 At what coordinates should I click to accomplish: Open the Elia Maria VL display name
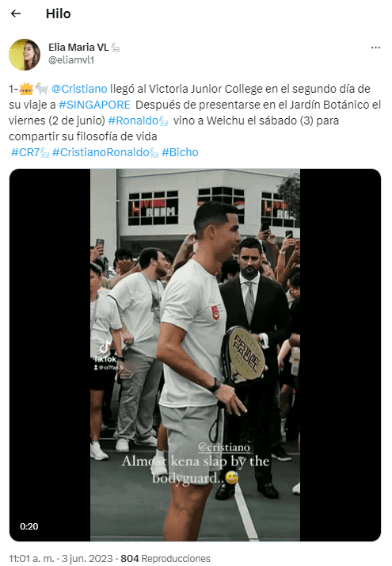point(78,48)
